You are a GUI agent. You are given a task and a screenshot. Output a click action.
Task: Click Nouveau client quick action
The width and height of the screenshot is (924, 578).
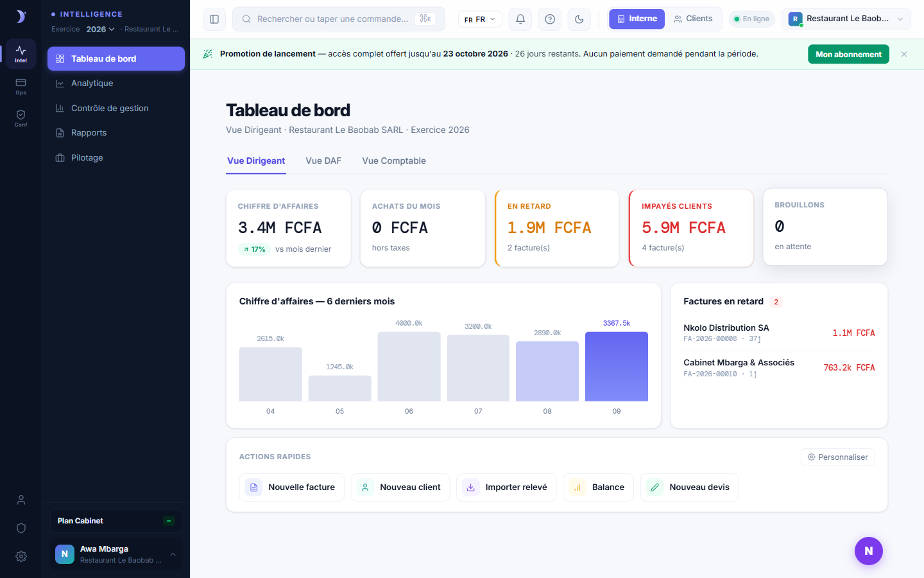click(x=400, y=487)
